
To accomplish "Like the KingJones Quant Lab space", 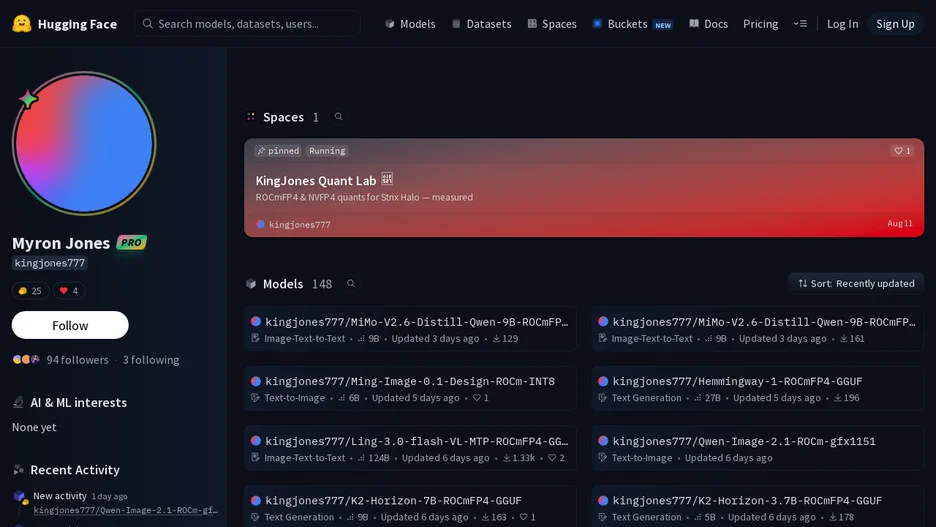I will pos(902,151).
